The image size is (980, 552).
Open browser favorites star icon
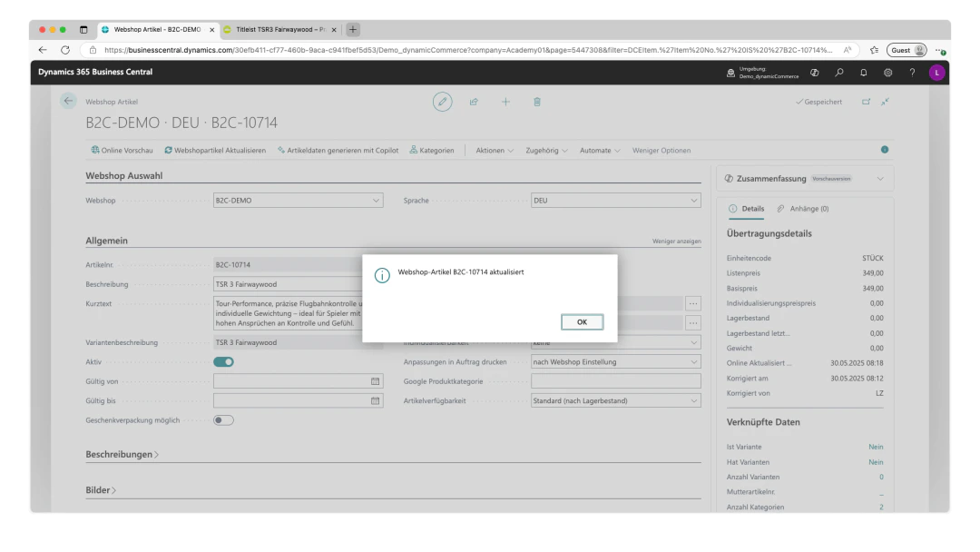coord(874,50)
